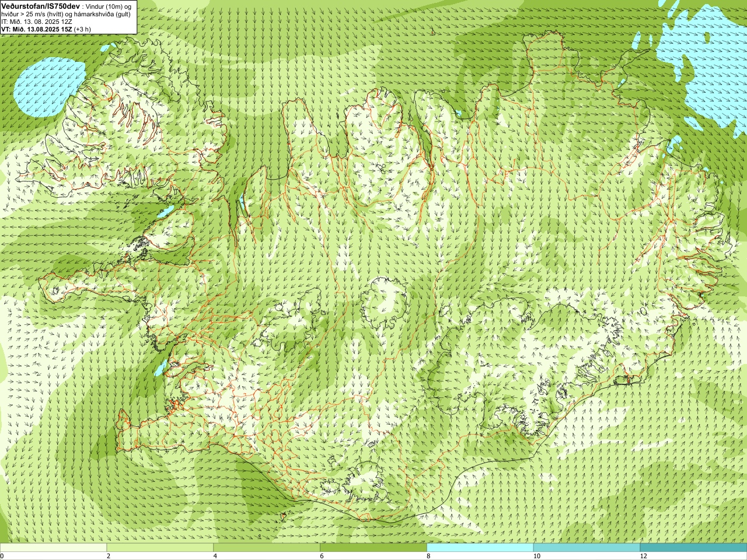Click the legend label "4"

[215, 556]
